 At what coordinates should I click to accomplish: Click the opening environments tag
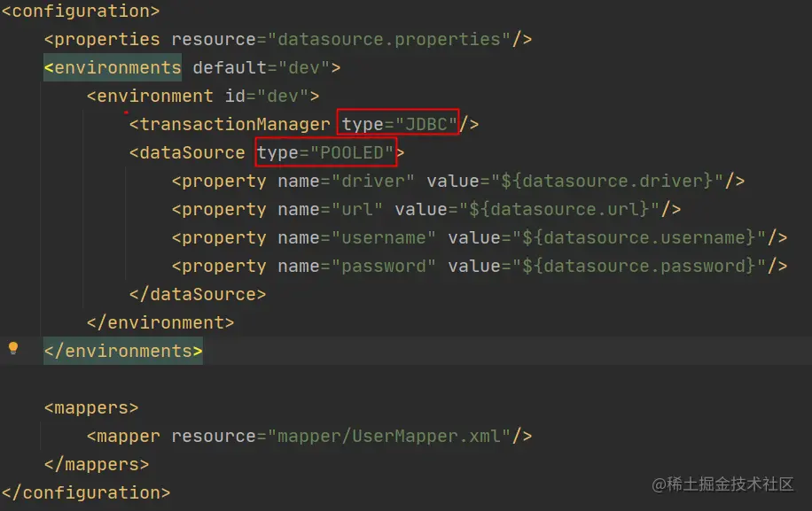[x=113, y=68]
